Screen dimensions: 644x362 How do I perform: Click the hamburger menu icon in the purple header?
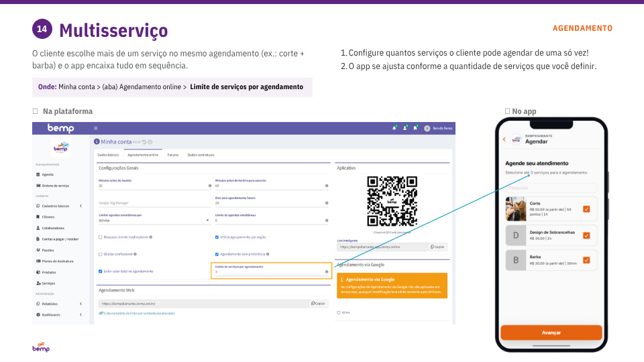pyautogui.click(x=96, y=128)
